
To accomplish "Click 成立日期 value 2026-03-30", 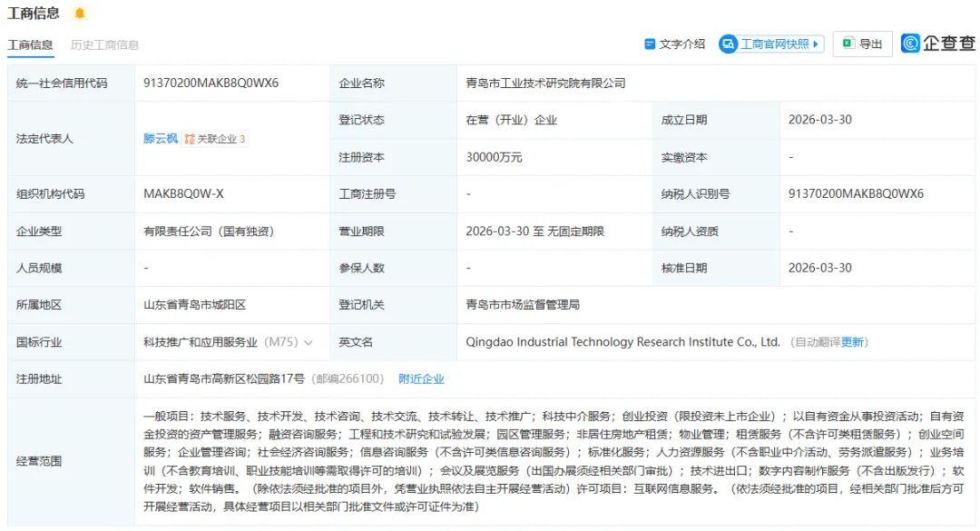I will [819, 120].
